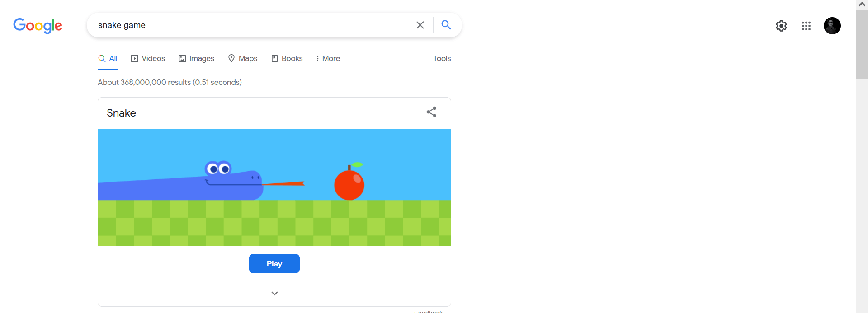The image size is (868, 313).
Task: Select the All results tab
Action: 108,58
